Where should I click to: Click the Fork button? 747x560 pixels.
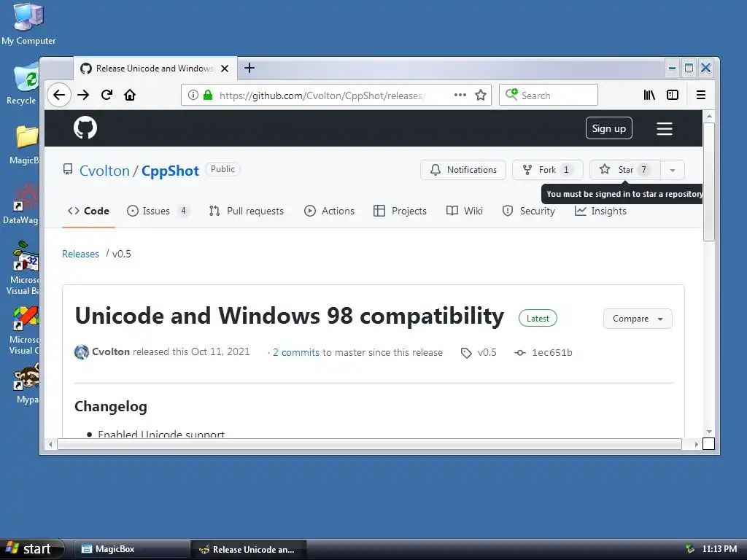[x=547, y=169]
